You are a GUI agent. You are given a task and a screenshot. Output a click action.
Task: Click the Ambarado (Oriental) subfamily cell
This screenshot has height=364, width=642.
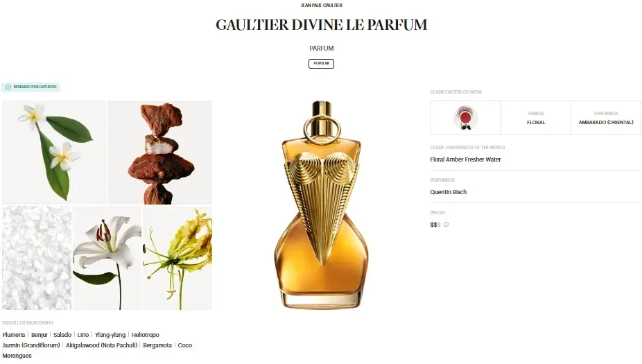tap(606, 118)
